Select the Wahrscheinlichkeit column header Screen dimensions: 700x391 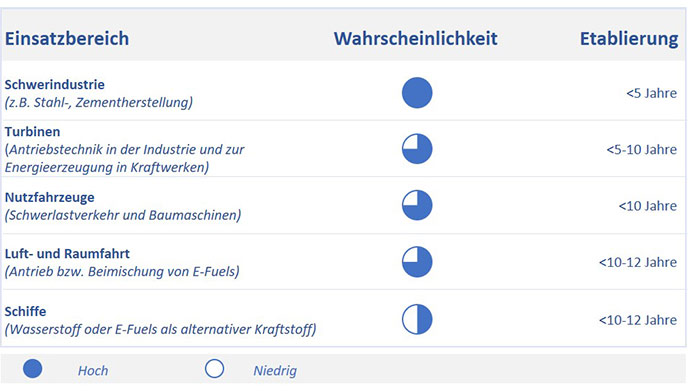click(416, 38)
